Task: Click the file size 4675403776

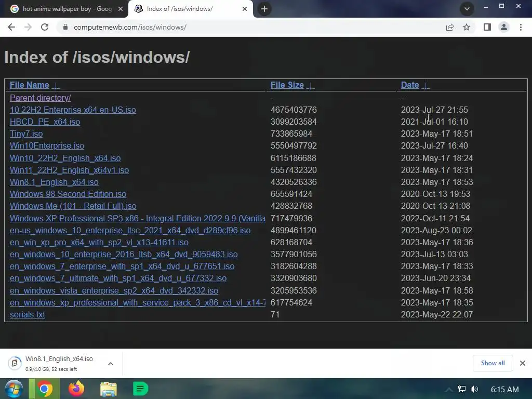Action: [x=294, y=110]
